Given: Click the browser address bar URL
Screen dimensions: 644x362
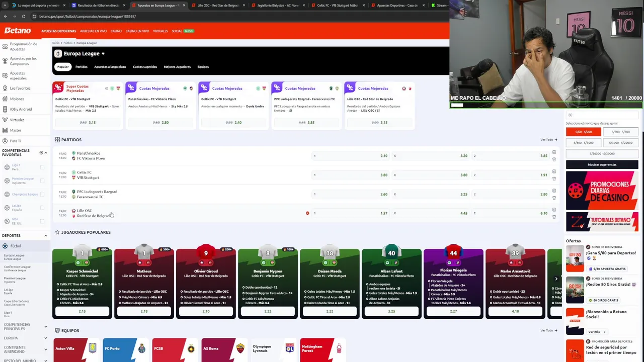Looking at the screenshot, I should tap(88, 16).
